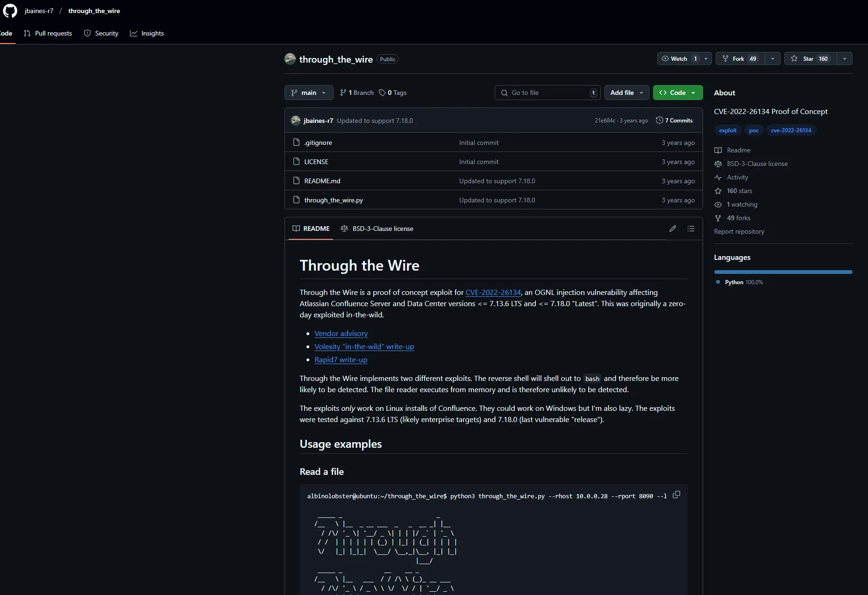Viewport: 868px width, 595px height.
Task: Select the exploit topic tag
Action: click(x=727, y=130)
